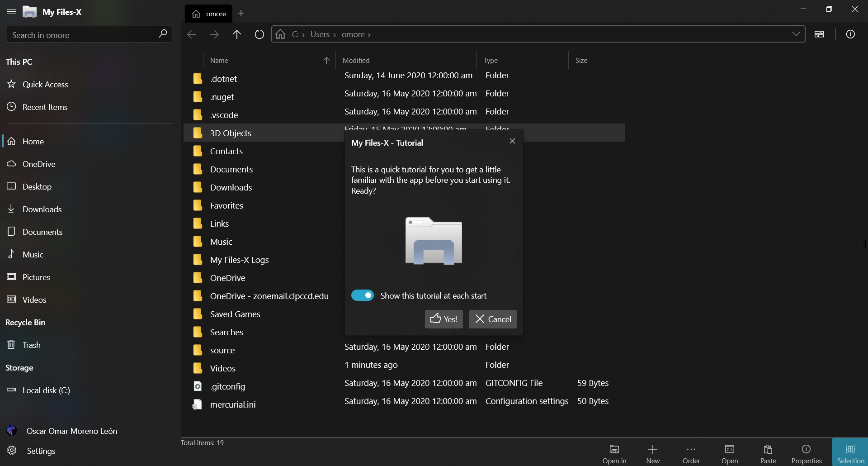868x466 pixels.
Task: Open the address bar dropdown arrow
Action: (x=797, y=33)
